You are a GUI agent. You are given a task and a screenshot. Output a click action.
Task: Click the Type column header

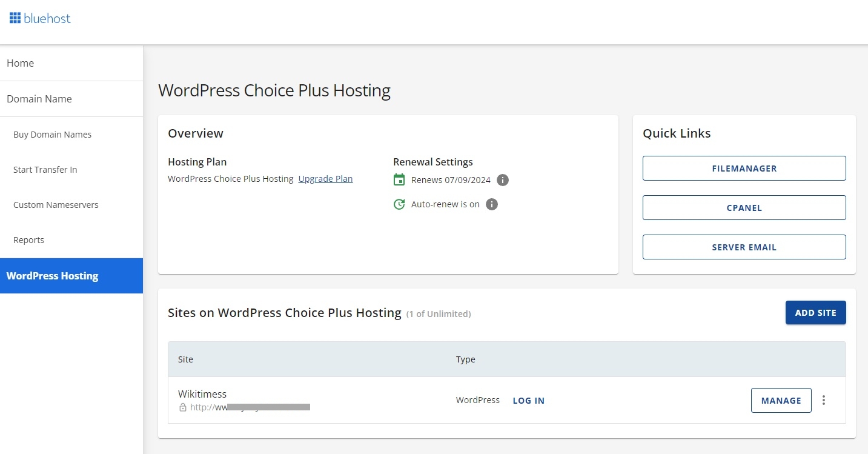coord(466,359)
